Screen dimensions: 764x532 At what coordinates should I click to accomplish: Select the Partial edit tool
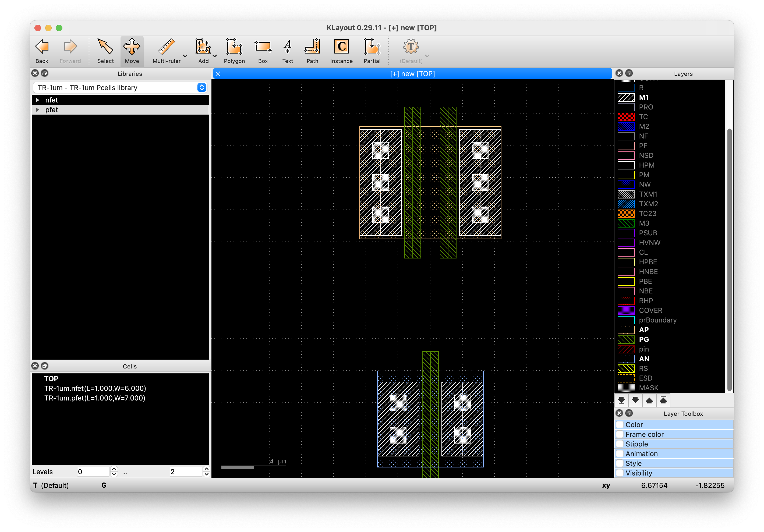372,51
